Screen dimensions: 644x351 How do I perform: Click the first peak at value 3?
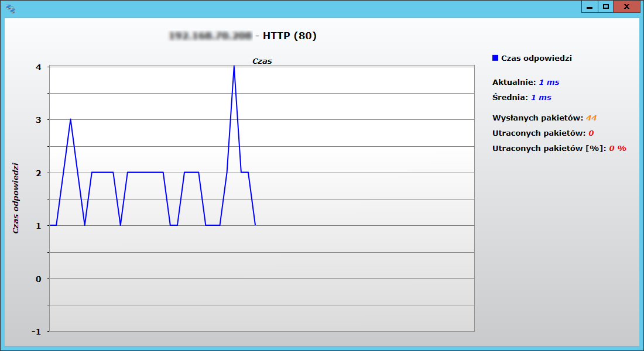click(70, 119)
